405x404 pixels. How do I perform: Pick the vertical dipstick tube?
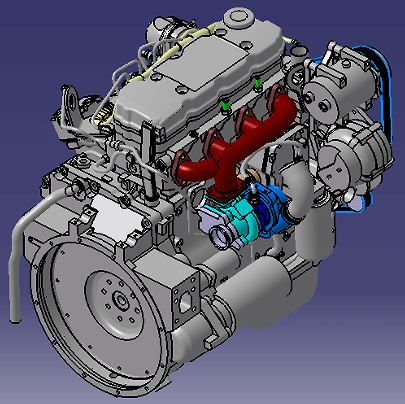(149, 162)
